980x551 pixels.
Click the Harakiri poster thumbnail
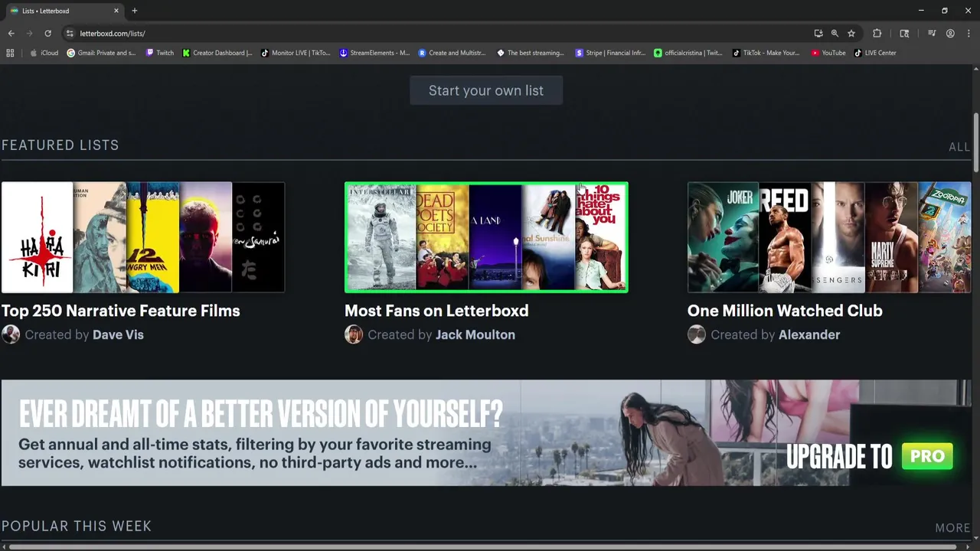point(37,237)
